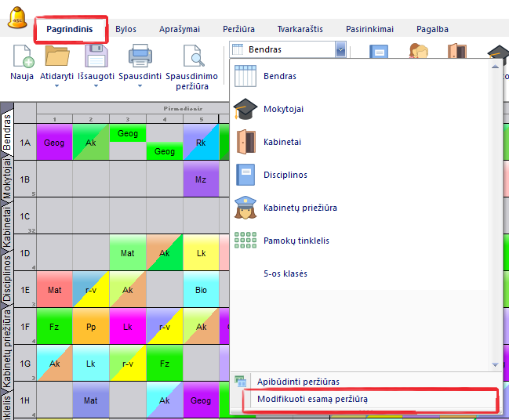
Task: Open Spausdinimo peržiūra print preview icon
Action: (192, 57)
